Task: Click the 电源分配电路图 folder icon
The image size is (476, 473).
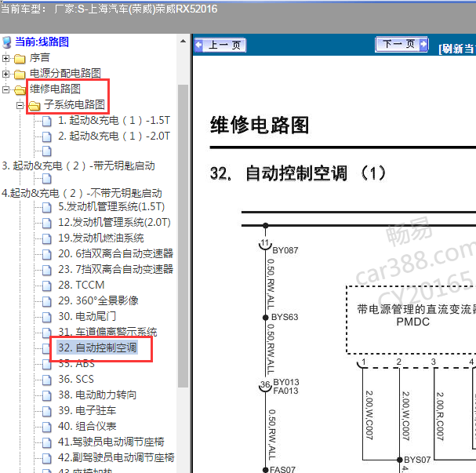Action: 20,74
